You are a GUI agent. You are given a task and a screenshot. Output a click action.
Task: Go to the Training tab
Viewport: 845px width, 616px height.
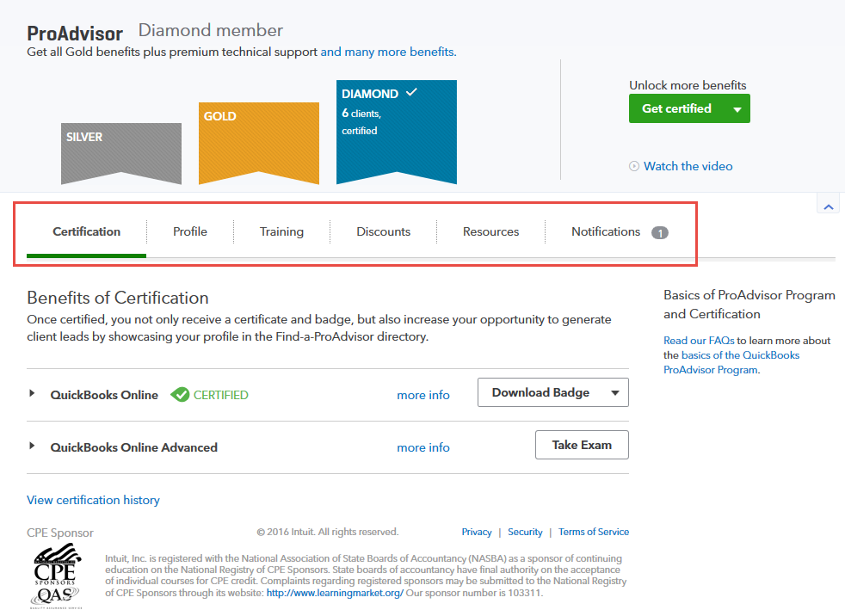281,231
